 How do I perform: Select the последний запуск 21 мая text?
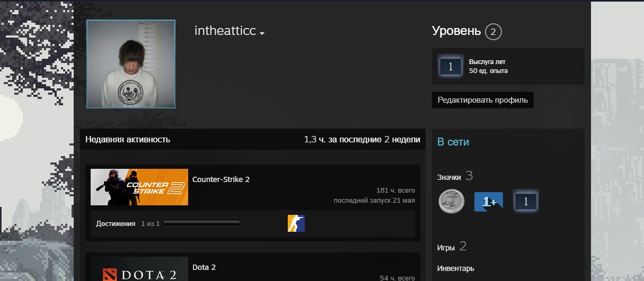click(x=374, y=201)
